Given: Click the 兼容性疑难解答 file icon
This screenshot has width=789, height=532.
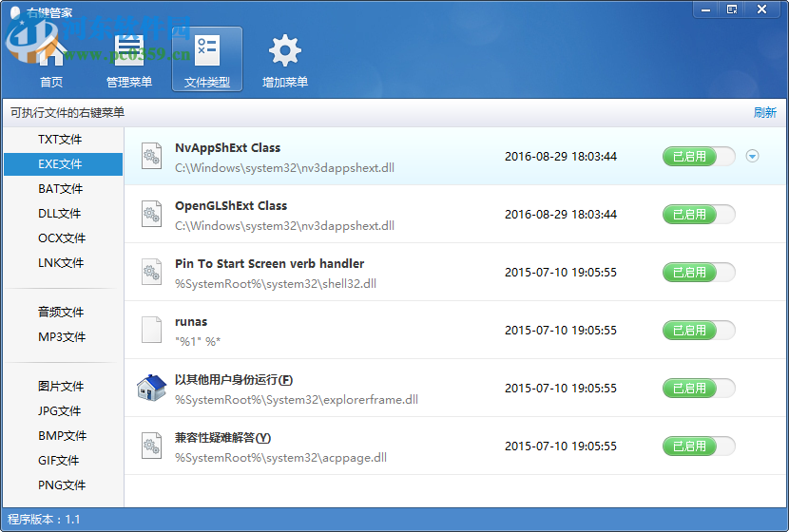Looking at the screenshot, I should click(151, 446).
